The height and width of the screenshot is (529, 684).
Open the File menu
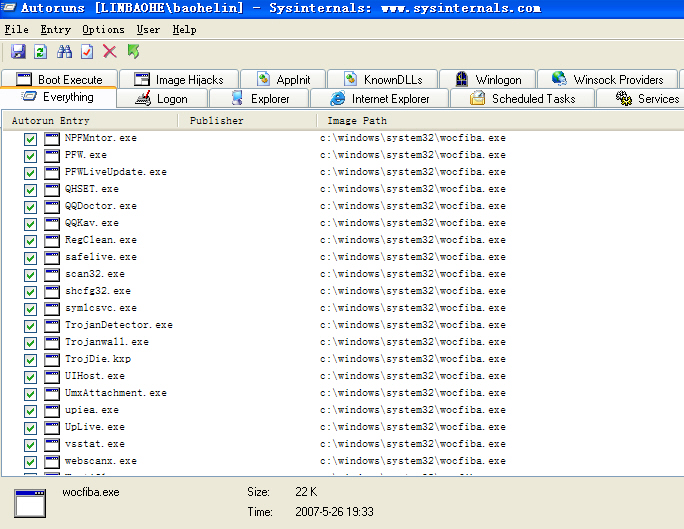coord(17,30)
